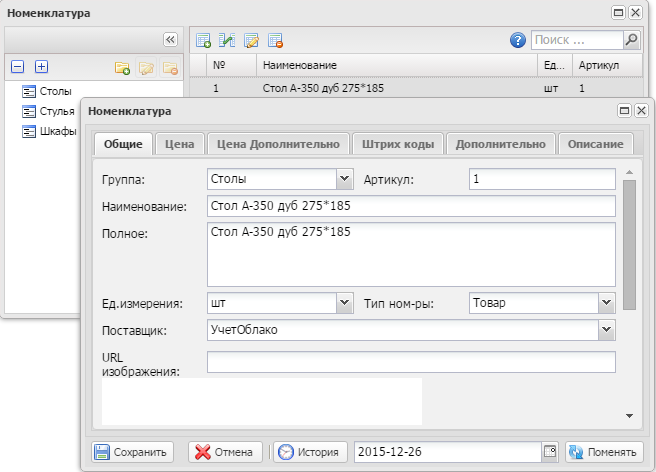The image size is (656, 472).
Task: Sort by the Ед... units column header
Action: 555,65
